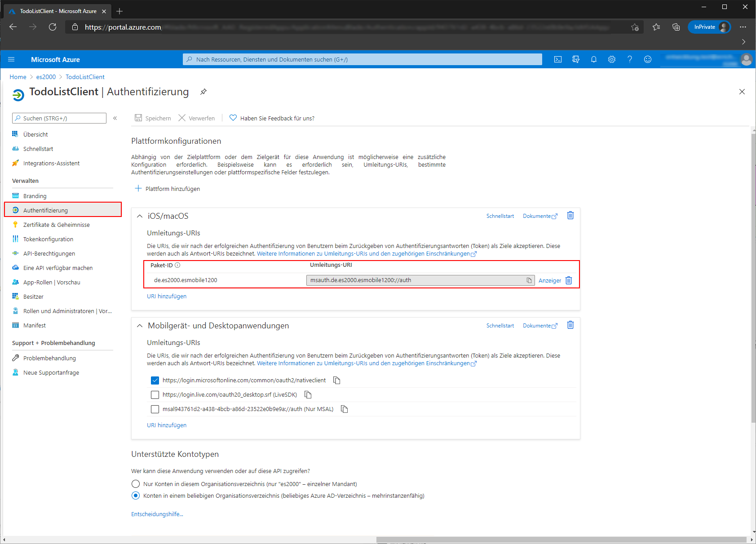Click Anzeigen next to the redirect URI
This screenshot has width=756, height=544.
tap(550, 280)
